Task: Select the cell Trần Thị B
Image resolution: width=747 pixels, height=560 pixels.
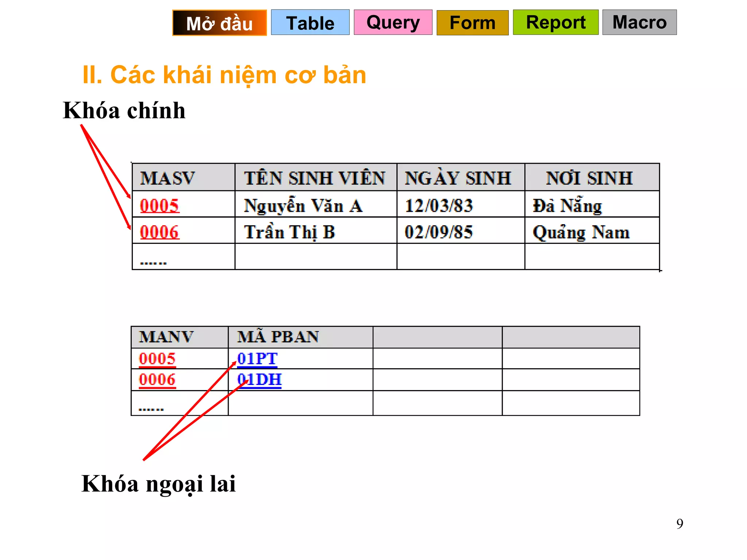Action: pos(316,231)
